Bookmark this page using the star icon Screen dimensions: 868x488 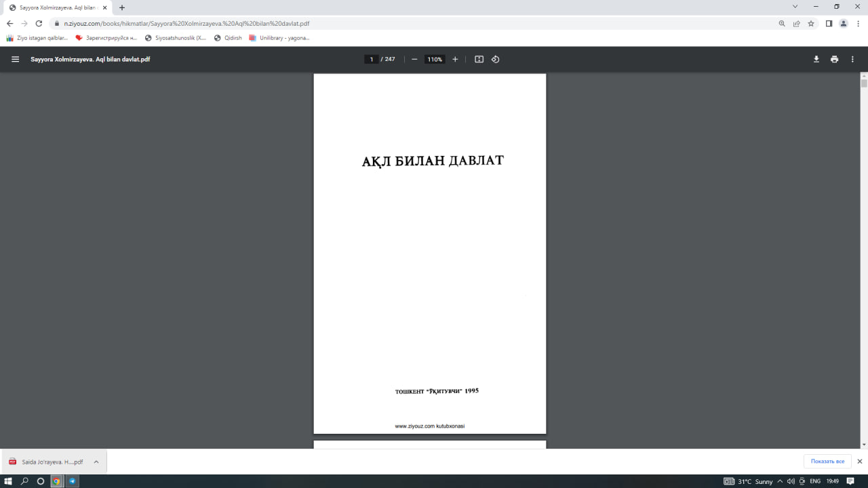[x=811, y=22]
